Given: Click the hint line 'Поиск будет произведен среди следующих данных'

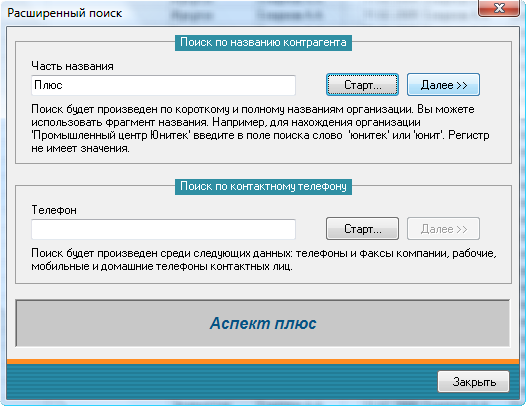Looking at the screenshot, I should coord(264,253).
